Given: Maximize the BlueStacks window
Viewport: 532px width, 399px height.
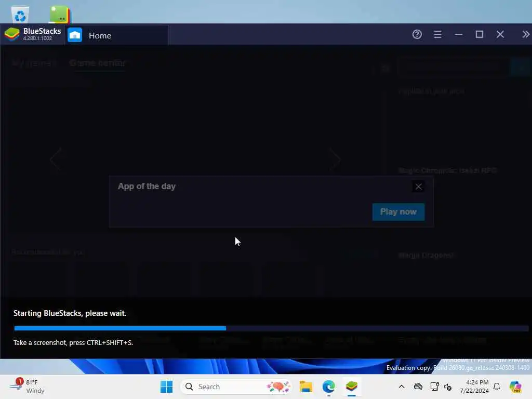Looking at the screenshot, I should click(480, 34).
